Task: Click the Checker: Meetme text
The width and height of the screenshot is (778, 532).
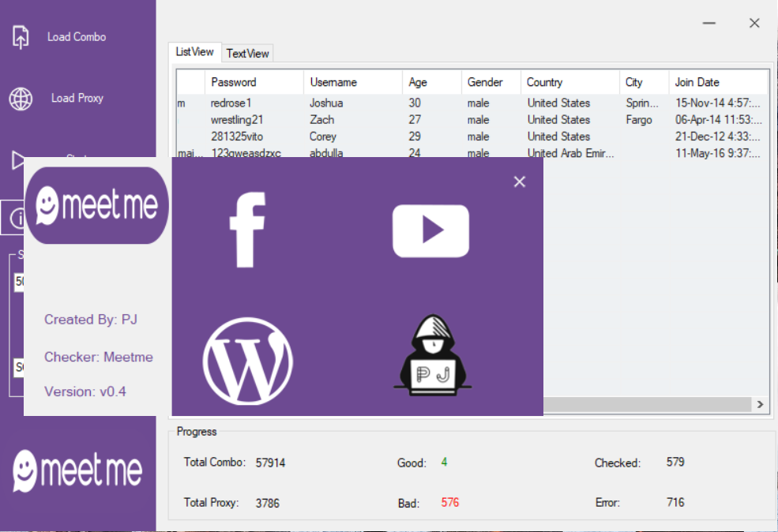Action: point(99,357)
